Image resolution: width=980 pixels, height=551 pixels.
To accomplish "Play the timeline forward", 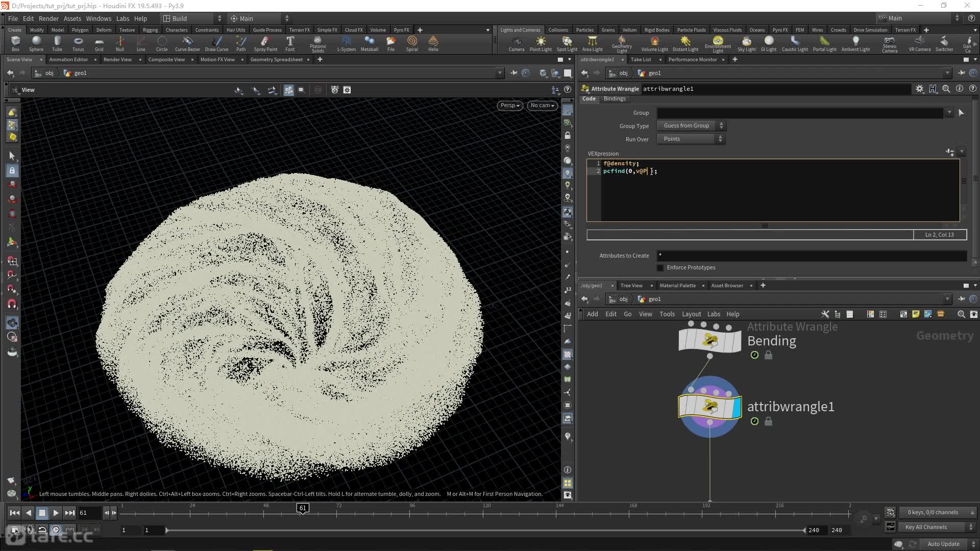I will (x=56, y=513).
